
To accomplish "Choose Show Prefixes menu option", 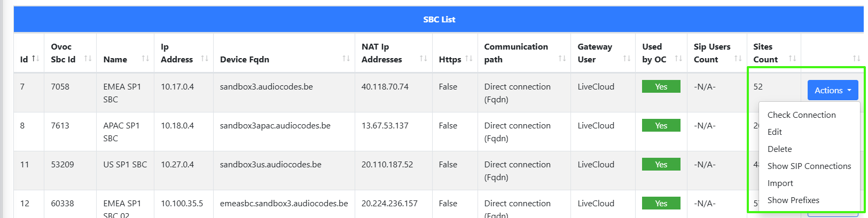I will [793, 200].
